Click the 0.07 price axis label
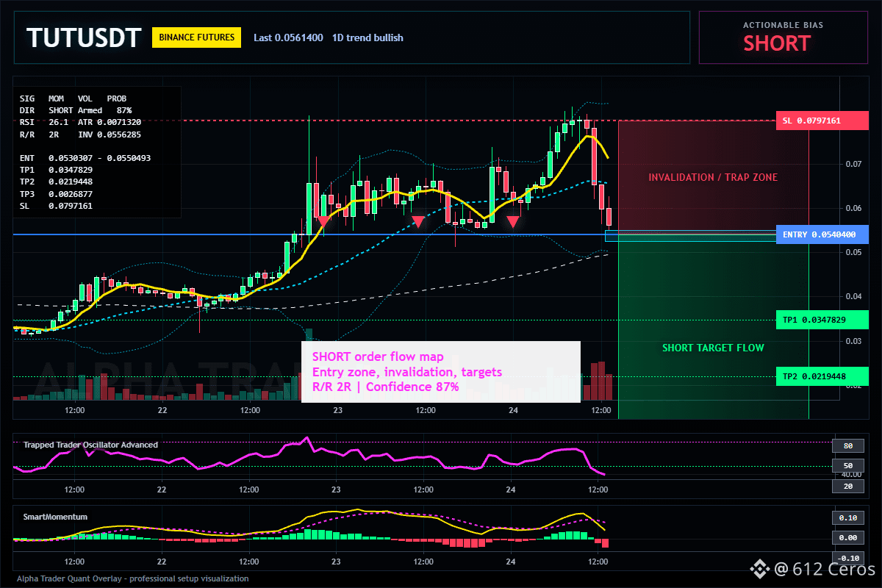Screen dimensions: 882x588 click(x=853, y=164)
